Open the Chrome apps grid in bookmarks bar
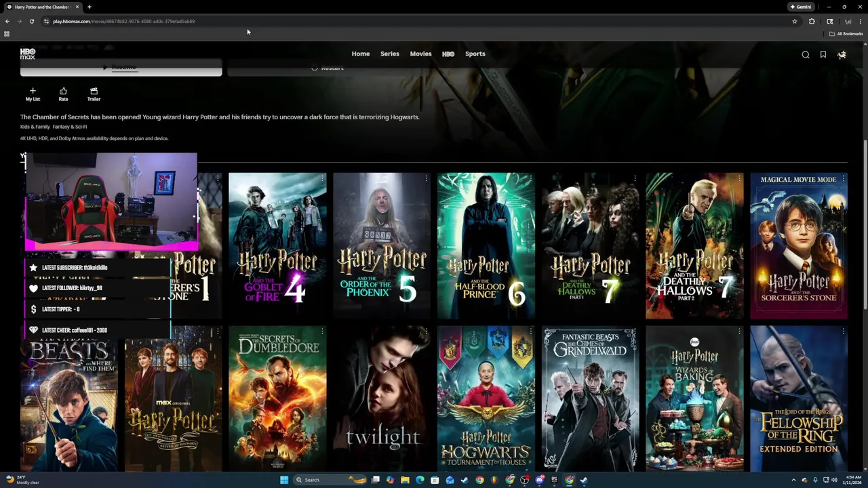Viewport: 868px width, 488px height. coord(7,33)
